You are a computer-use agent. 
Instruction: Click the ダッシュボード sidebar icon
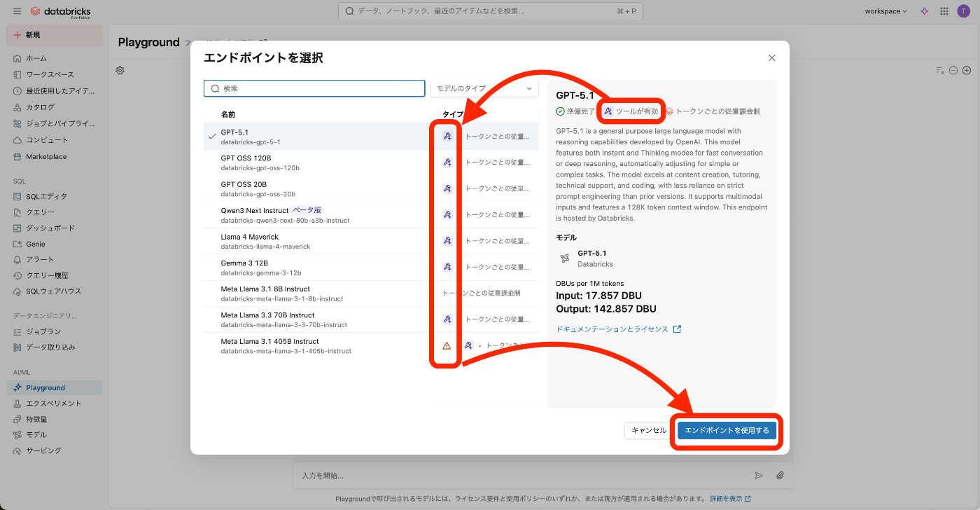tap(17, 228)
